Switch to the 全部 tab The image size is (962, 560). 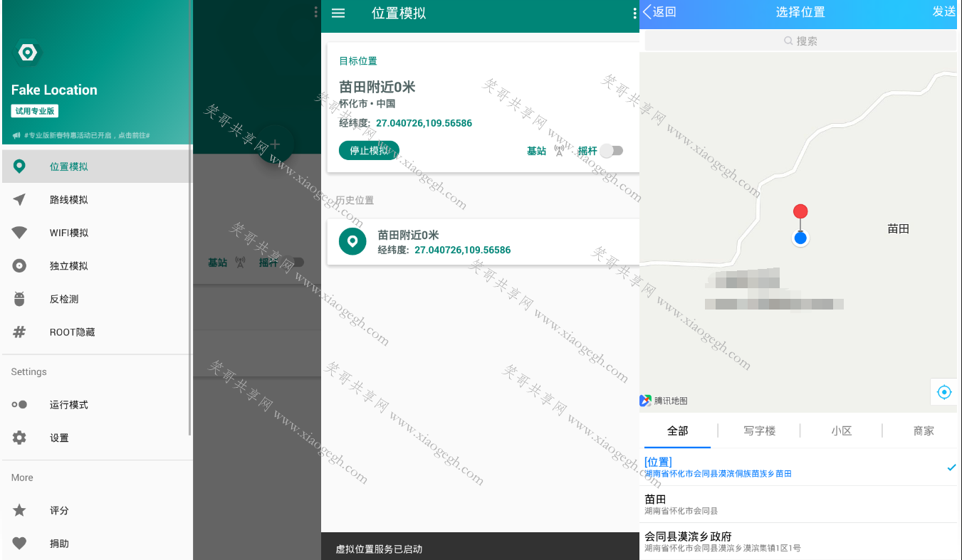click(677, 430)
